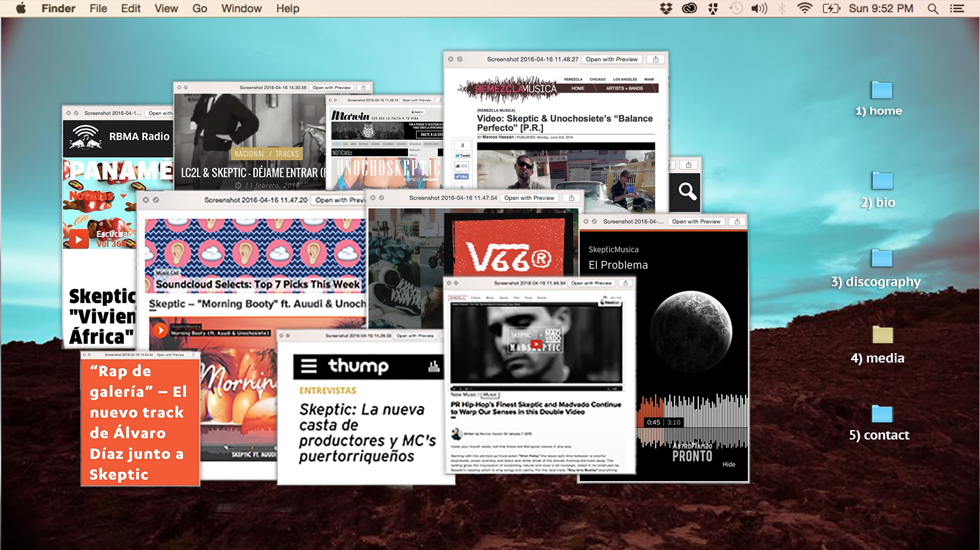Click Open with Preview in 11.47.20 window
Viewport: 980px width, 550px height.
pyautogui.click(x=340, y=200)
